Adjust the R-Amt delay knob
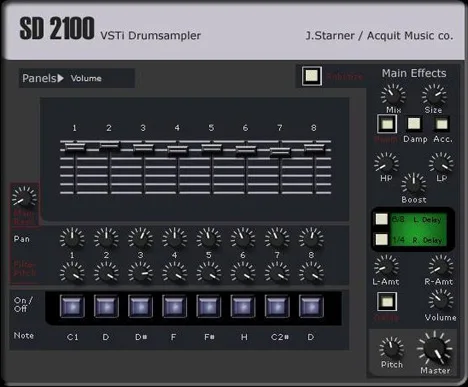468x387 pixels. [x=441, y=266]
